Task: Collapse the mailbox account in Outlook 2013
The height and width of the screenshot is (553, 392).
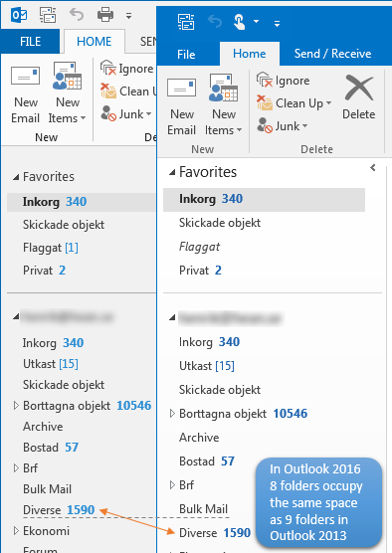Action: click(x=16, y=316)
